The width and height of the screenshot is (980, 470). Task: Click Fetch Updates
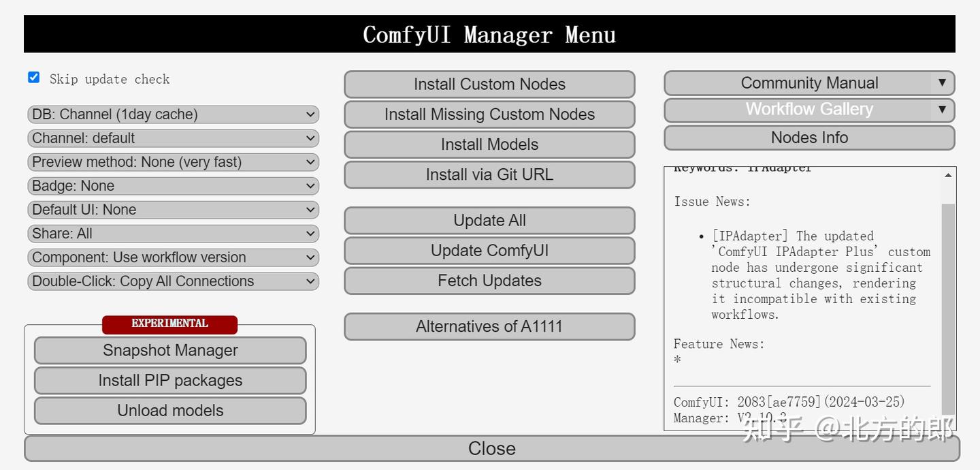(489, 281)
